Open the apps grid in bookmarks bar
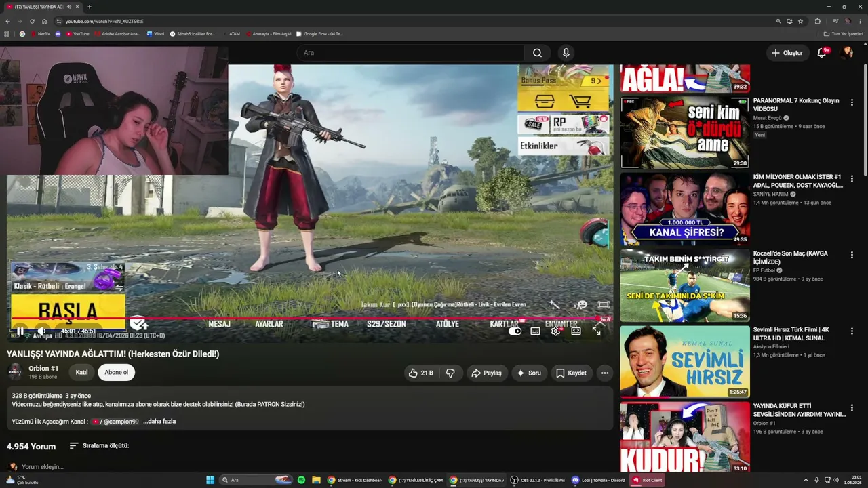Screen dimensions: 868x488 pos(7,33)
